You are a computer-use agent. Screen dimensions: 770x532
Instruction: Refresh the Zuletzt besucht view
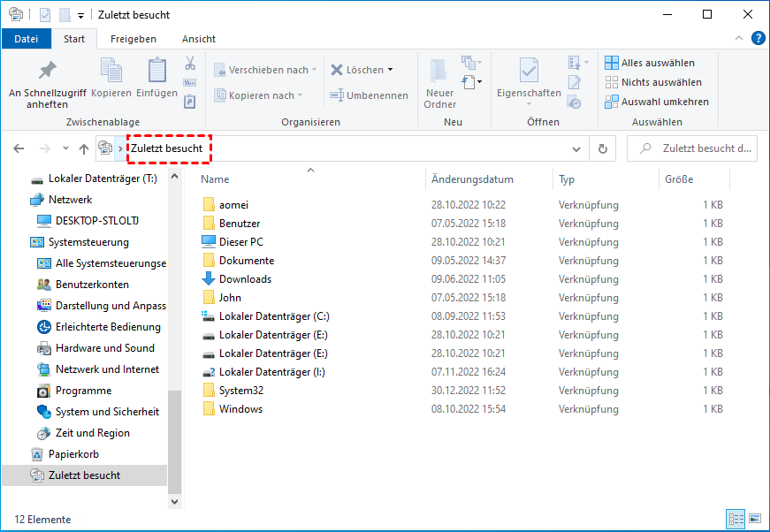coord(603,148)
